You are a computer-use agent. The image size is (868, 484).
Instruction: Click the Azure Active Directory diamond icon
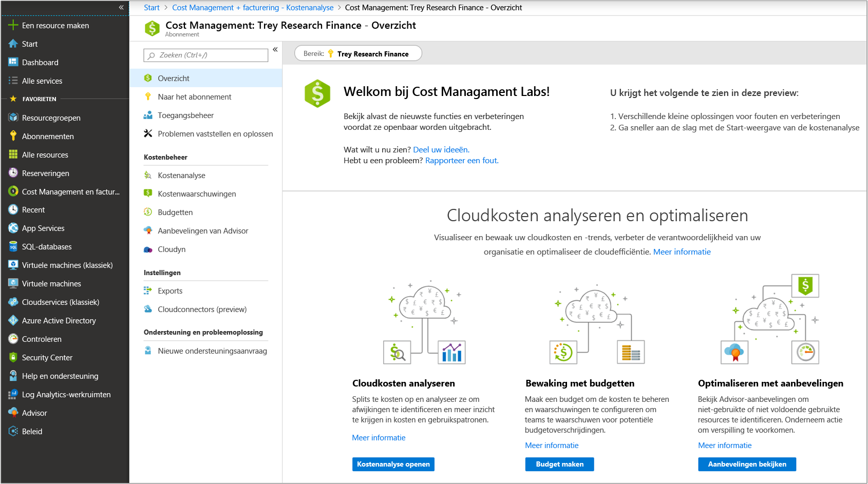click(13, 320)
